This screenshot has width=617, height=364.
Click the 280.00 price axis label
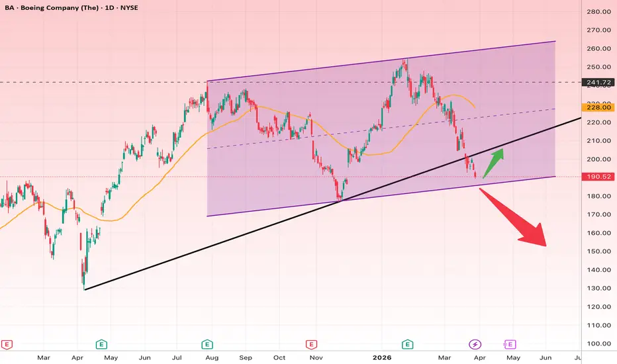click(598, 12)
